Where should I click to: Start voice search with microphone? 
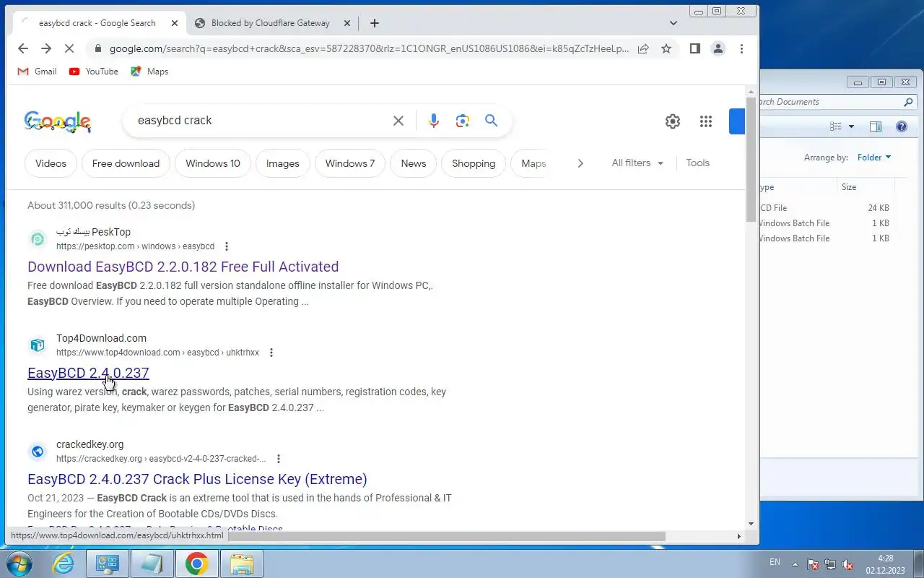pos(433,121)
